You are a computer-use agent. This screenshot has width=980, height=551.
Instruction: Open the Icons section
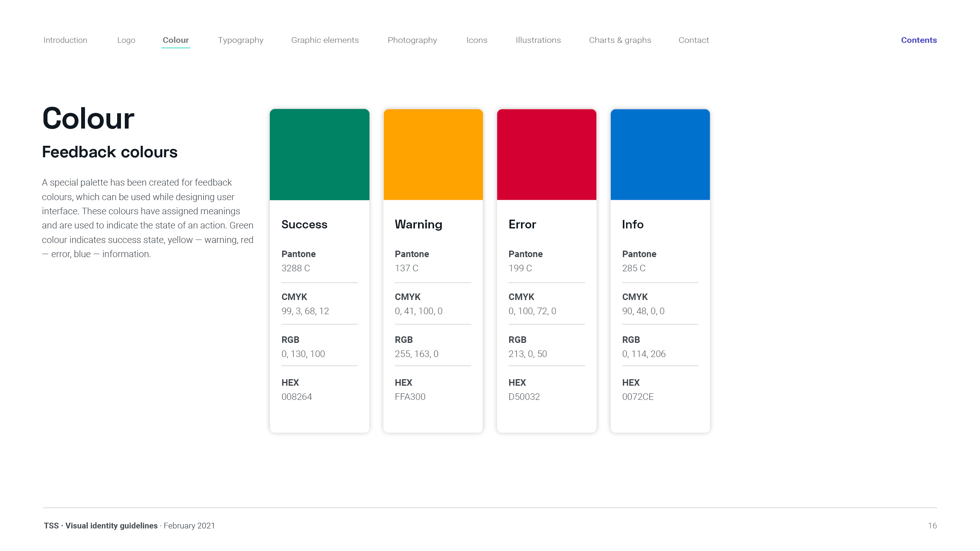(x=477, y=40)
